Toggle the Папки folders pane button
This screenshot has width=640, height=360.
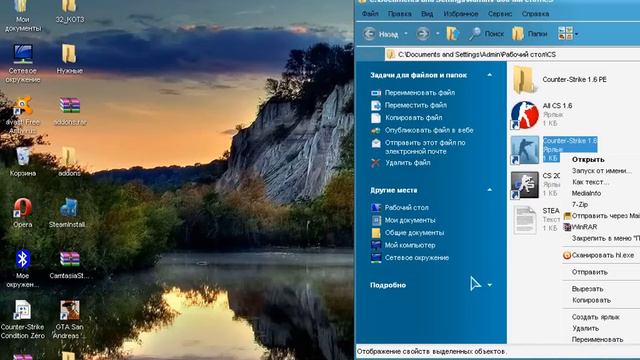530,34
